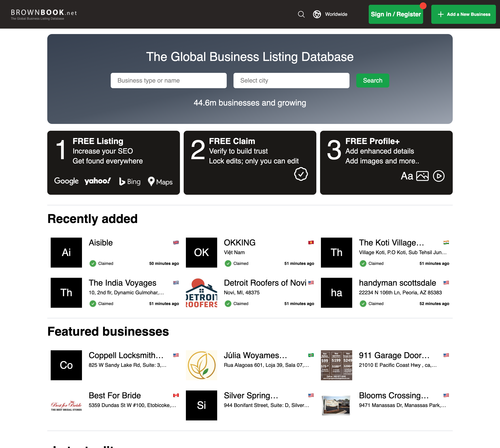Click the 911 Garage Door coupon thumbnail
The width and height of the screenshot is (500, 448).
point(336,365)
